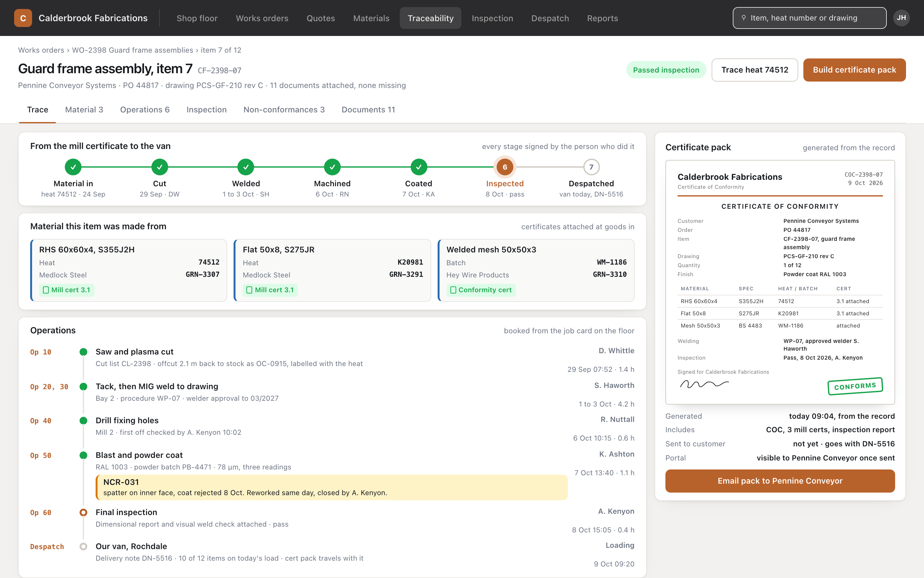Open the Non-conformances 3 tab

284,110
